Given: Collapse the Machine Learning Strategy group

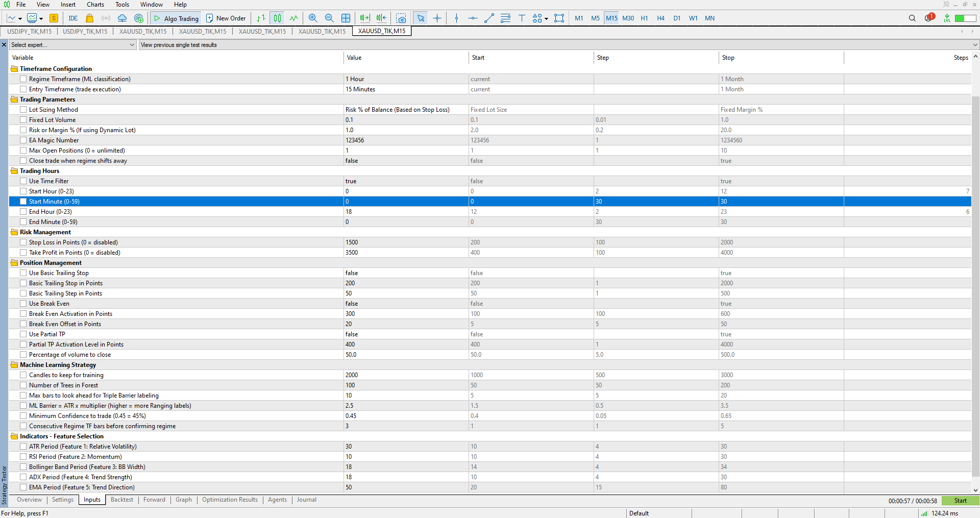Looking at the screenshot, I should point(14,365).
